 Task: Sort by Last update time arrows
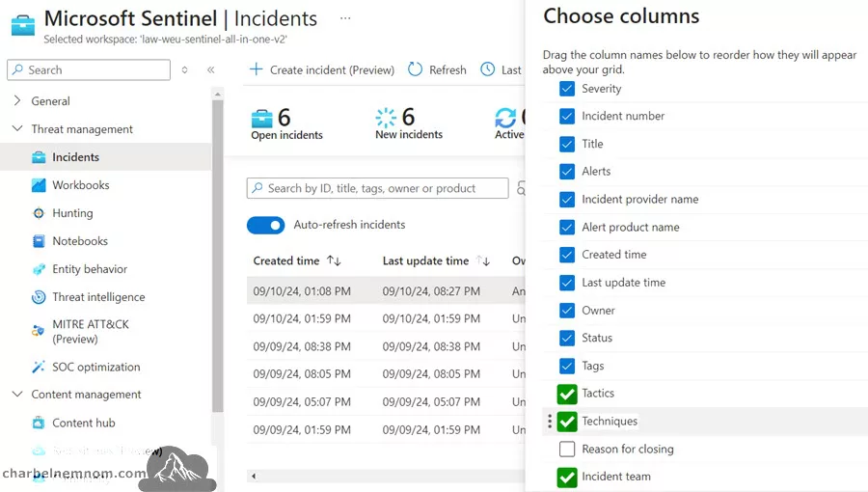pyautogui.click(x=483, y=260)
